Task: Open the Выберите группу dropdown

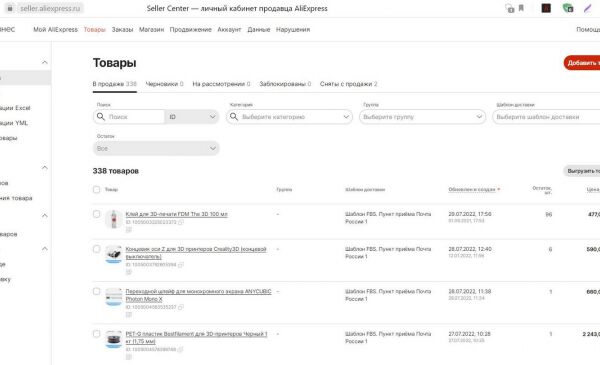Action: tap(422, 117)
